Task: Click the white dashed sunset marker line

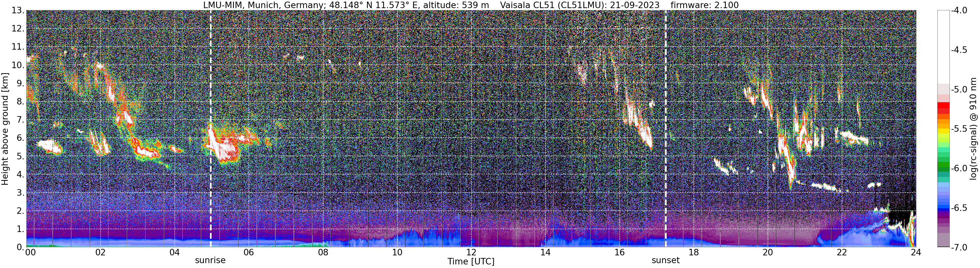Action: pos(666,129)
